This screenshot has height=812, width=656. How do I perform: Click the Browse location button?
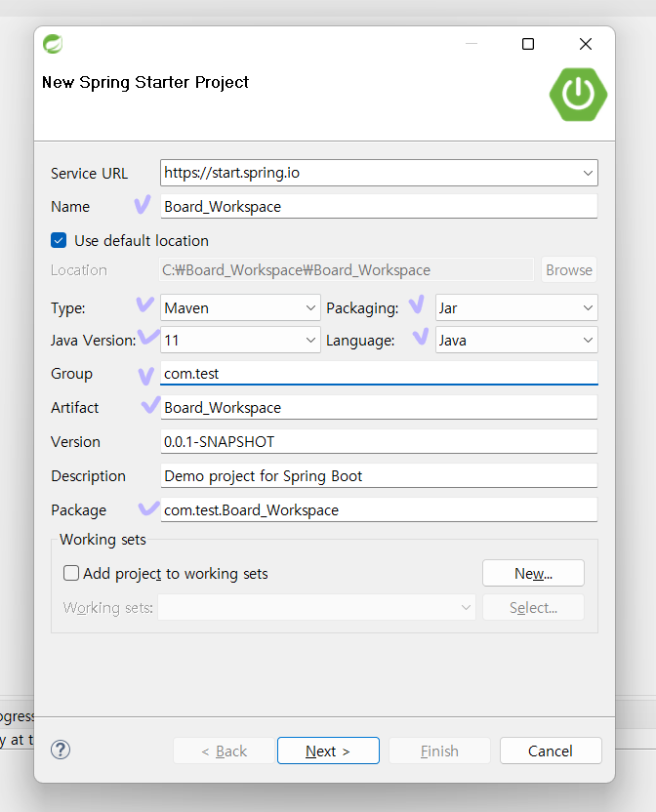(x=569, y=269)
